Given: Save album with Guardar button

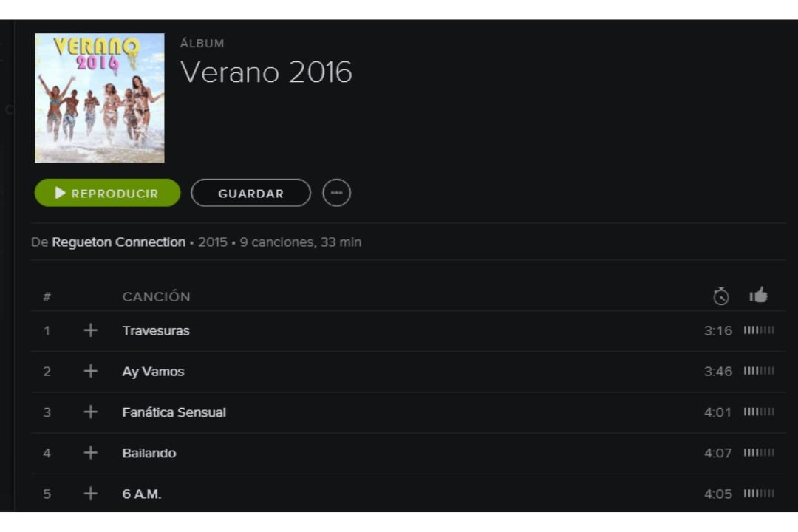Looking at the screenshot, I should pos(251,193).
